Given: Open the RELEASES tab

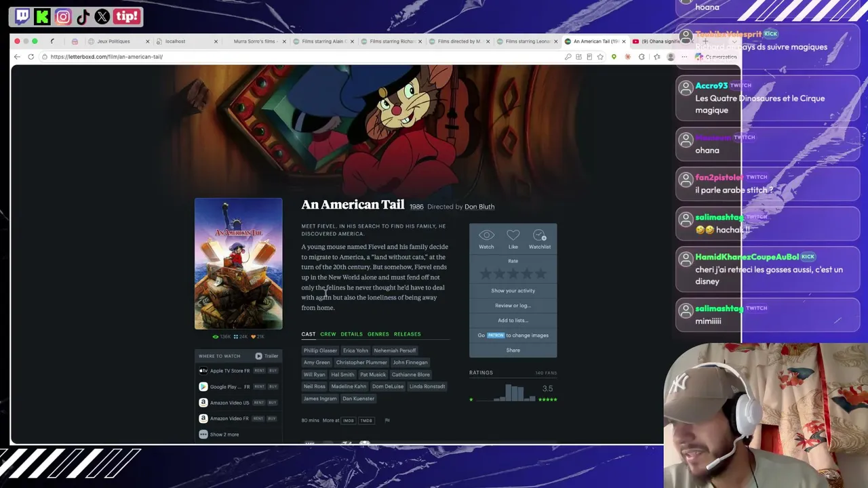Looking at the screenshot, I should [408, 334].
